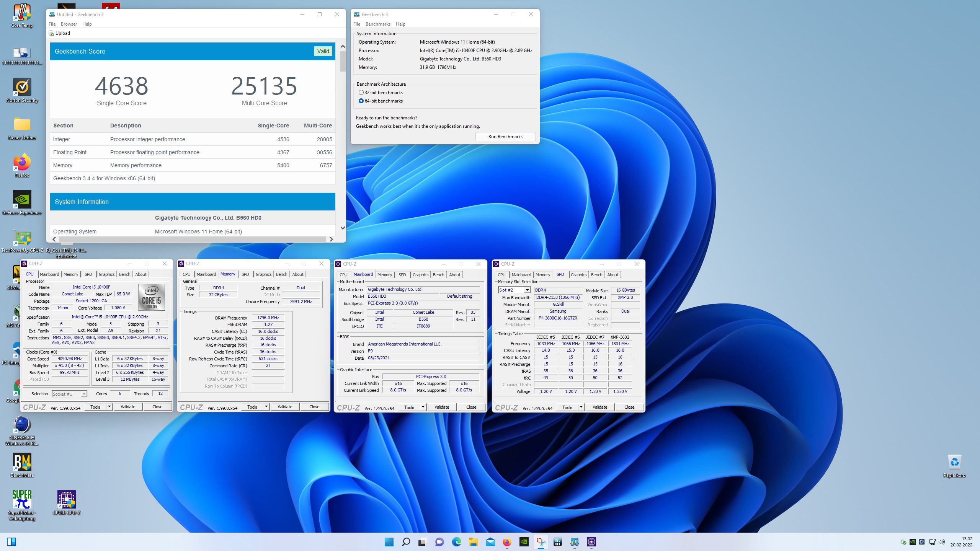The height and width of the screenshot is (551, 980).
Task: Open CPUID CPU-Z desktop icon
Action: click(67, 502)
